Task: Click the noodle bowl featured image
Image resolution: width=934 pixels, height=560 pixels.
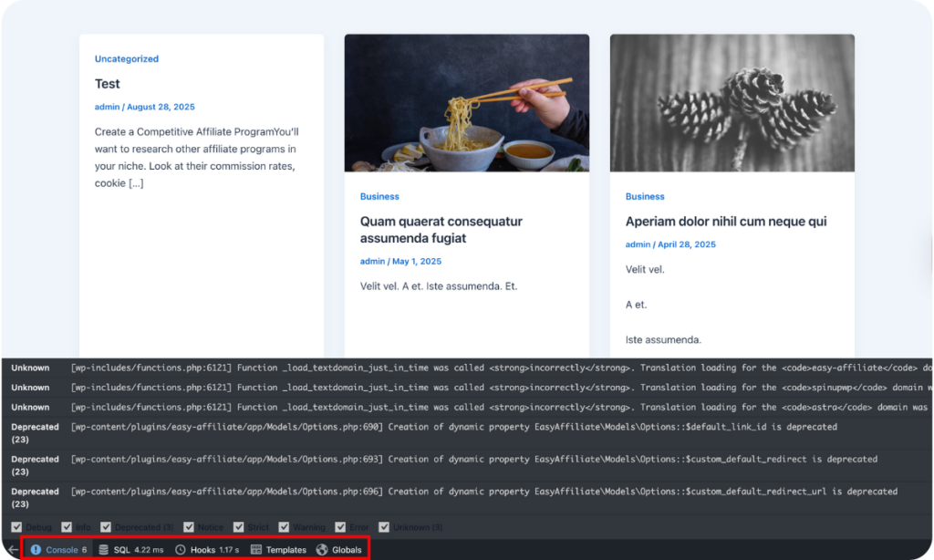Action: (x=466, y=102)
